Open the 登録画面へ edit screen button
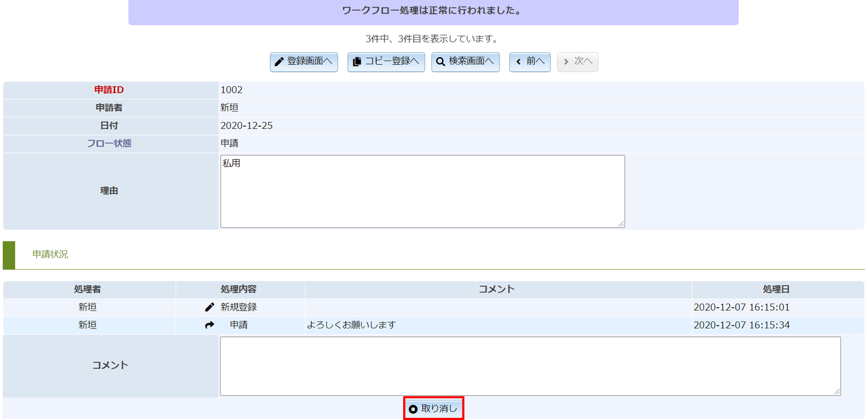This screenshot has width=868, height=420. click(304, 62)
